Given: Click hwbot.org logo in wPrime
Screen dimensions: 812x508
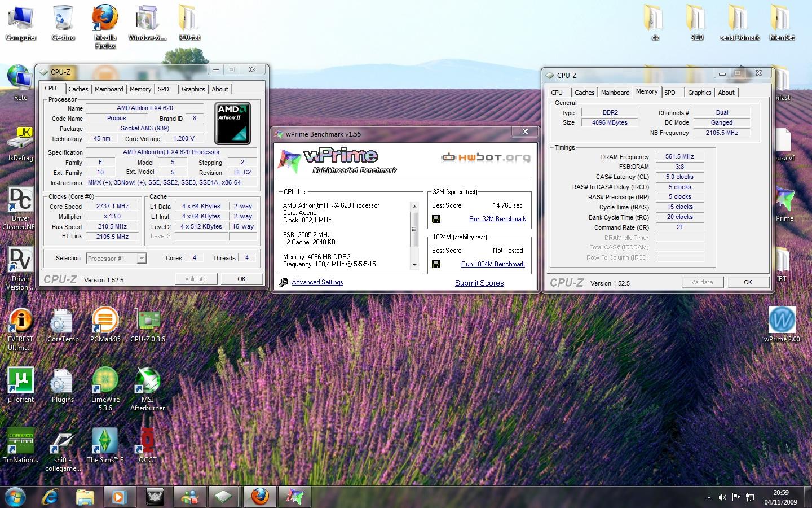Looking at the screenshot, I should [x=486, y=157].
